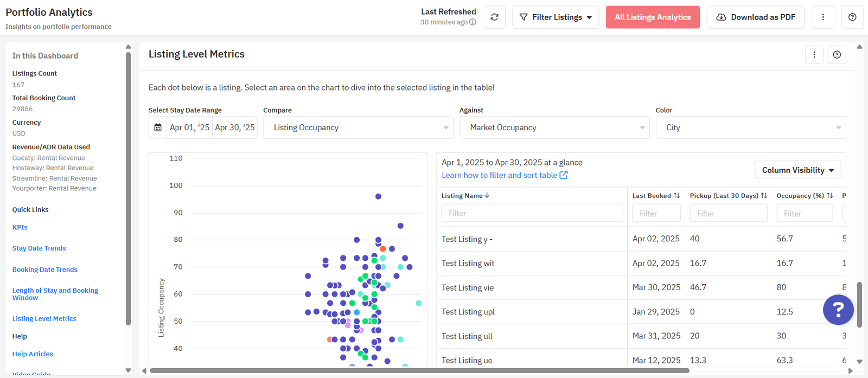This screenshot has height=378, width=868.
Task: Click 'Jan 29, 2025' last booked cell
Action: (x=656, y=312)
